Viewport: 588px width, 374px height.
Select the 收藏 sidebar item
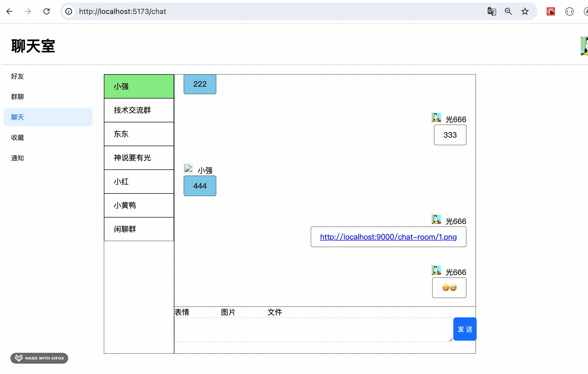pos(18,138)
